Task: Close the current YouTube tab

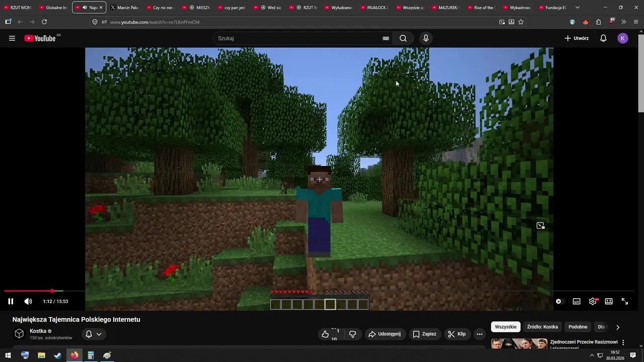Action: click(101, 8)
